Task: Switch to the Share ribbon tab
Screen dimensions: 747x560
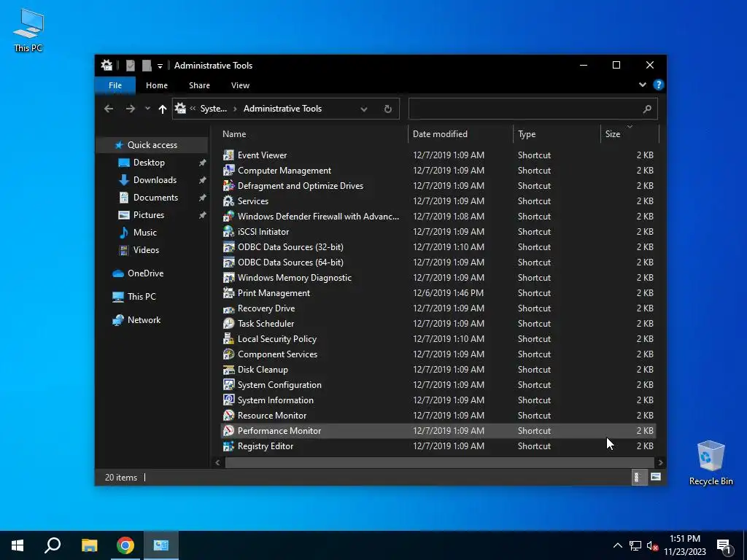Action: pos(199,85)
